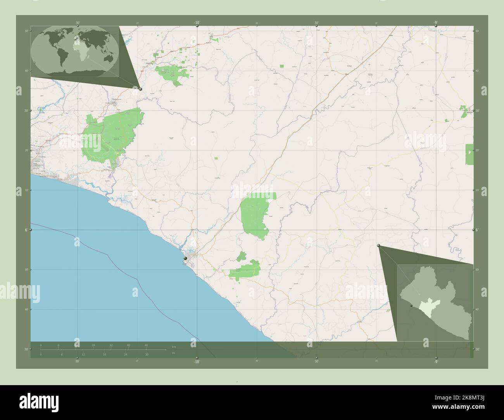Click the marker sphere pointing to Liberia inset
Viewport: 504px width, 420px height.
tap(378, 245)
